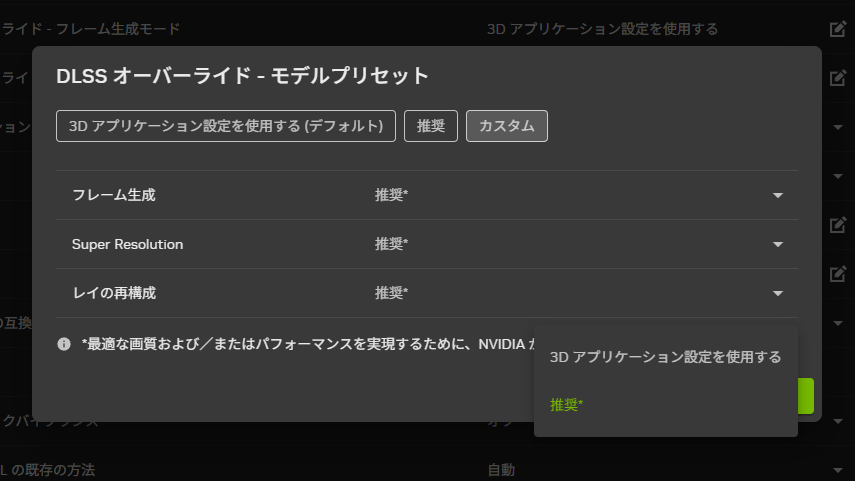This screenshot has width=855, height=481.
Task: Expand the Super Resolution dropdown arrow
Action: click(778, 244)
